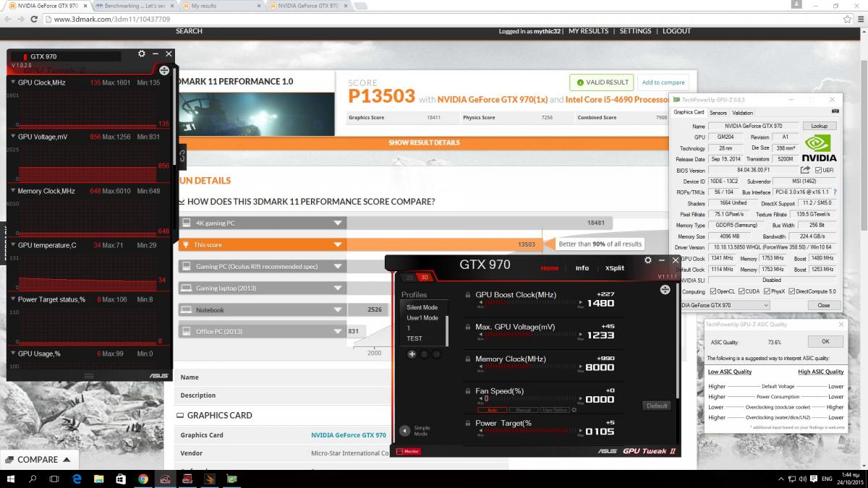Set fan speed to Manual mode
This screenshot has height=488, width=868.
[523, 410]
